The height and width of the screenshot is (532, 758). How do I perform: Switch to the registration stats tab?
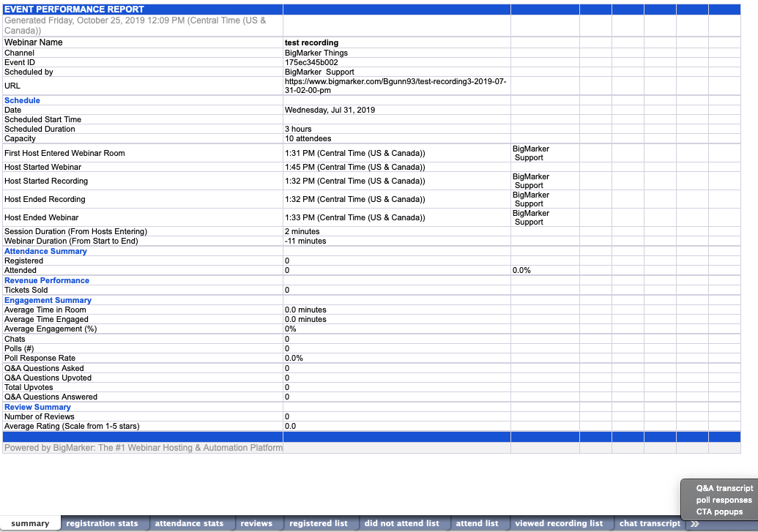pyautogui.click(x=102, y=523)
